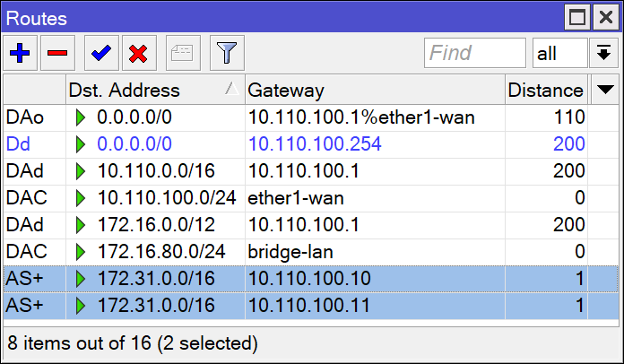Open the 'all' filter dropdown

[x=559, y=54]
